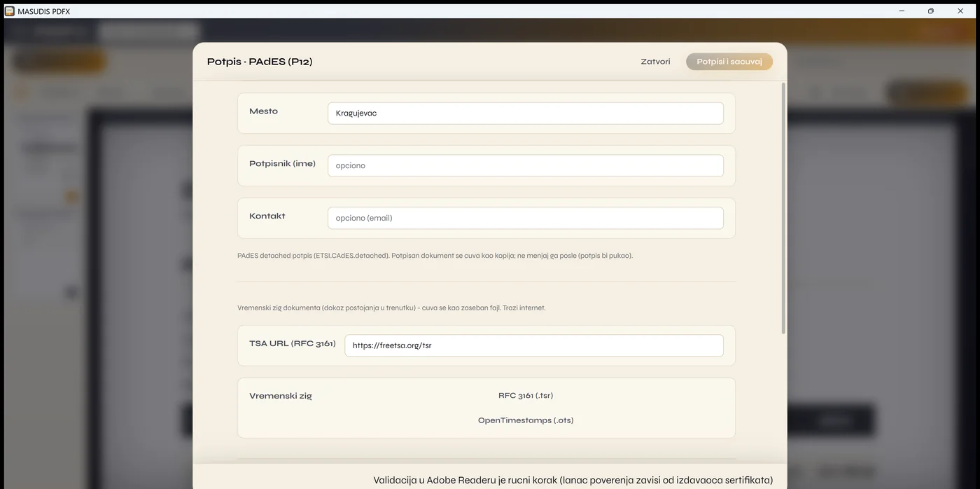
Task: Click the MASUDIS PDFX app icon
Action: click(x=9, y=11)
